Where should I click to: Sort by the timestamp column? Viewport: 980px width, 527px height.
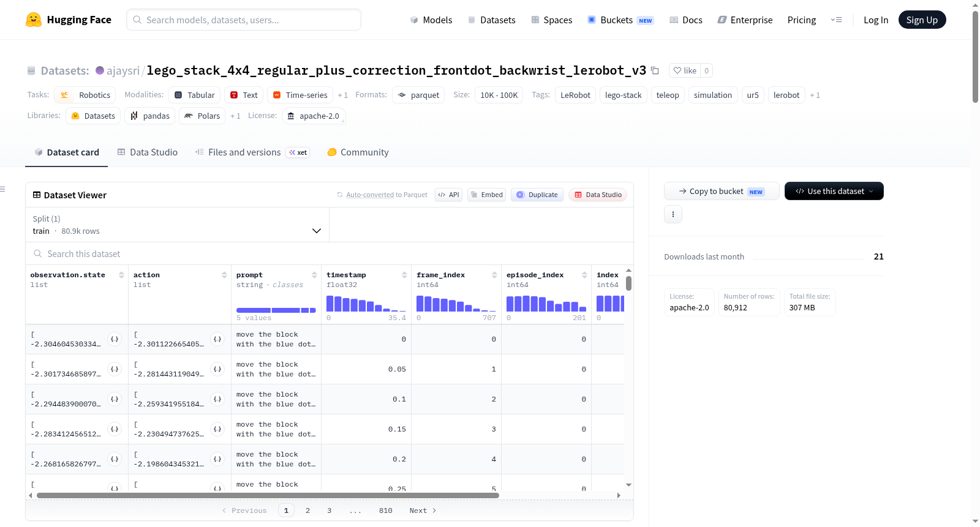tap(404, 275)
